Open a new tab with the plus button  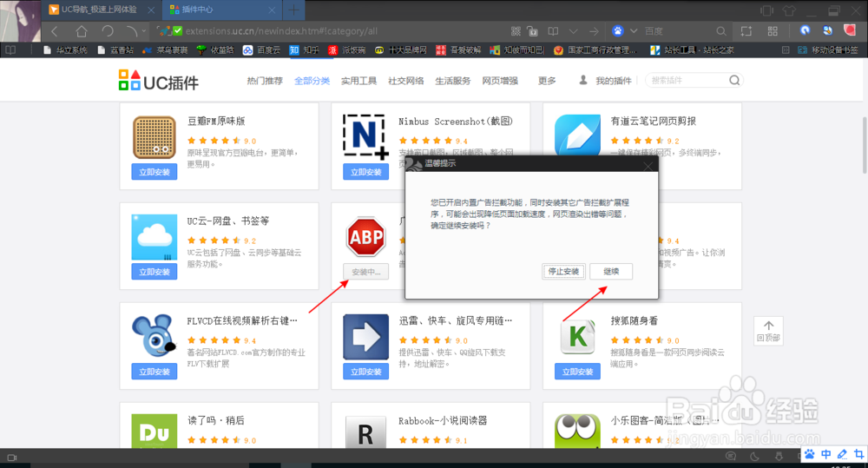(293, 10)
